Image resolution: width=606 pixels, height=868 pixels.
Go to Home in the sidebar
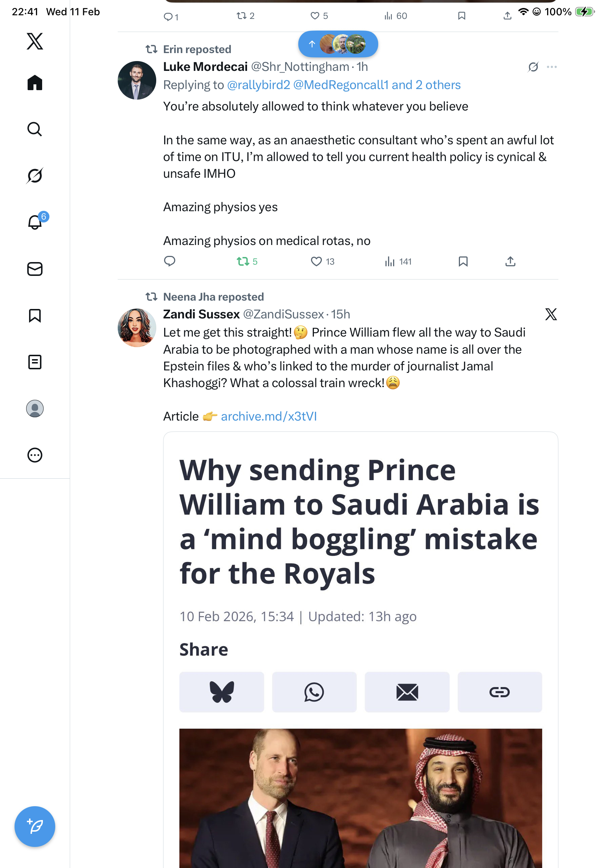click(x=35, y=83)
